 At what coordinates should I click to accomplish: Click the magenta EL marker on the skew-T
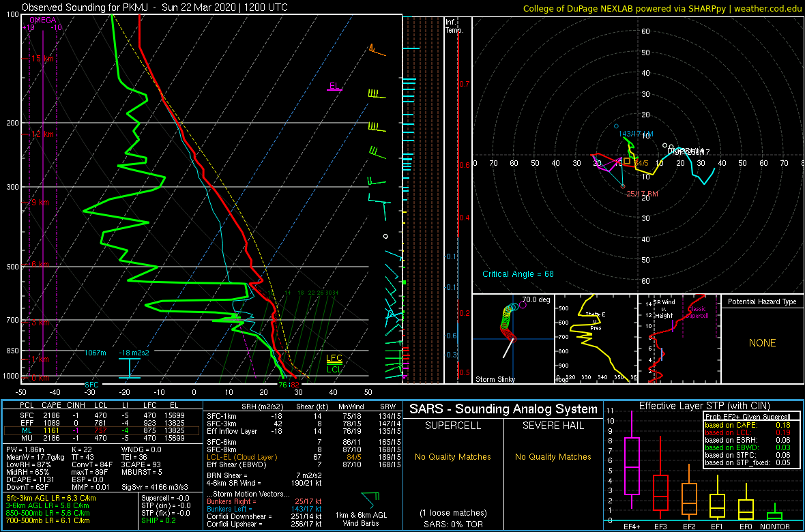334,86
